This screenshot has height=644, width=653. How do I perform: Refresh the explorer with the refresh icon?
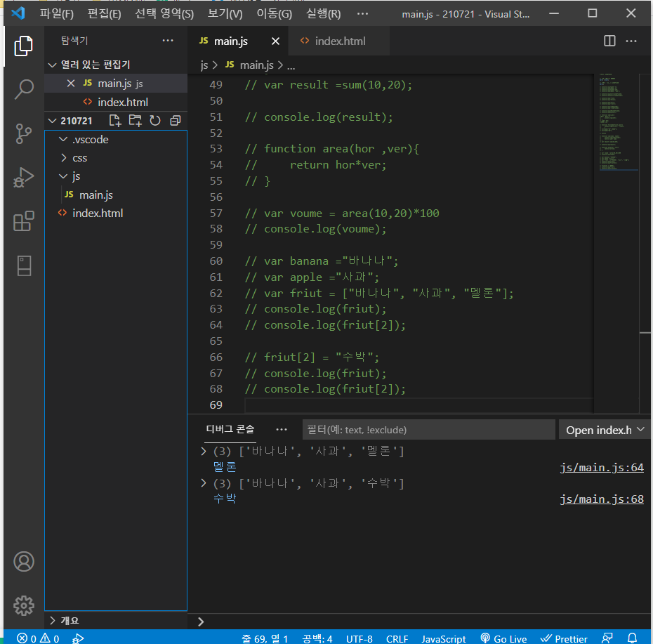pyautogui.click(x=155, y=121)
